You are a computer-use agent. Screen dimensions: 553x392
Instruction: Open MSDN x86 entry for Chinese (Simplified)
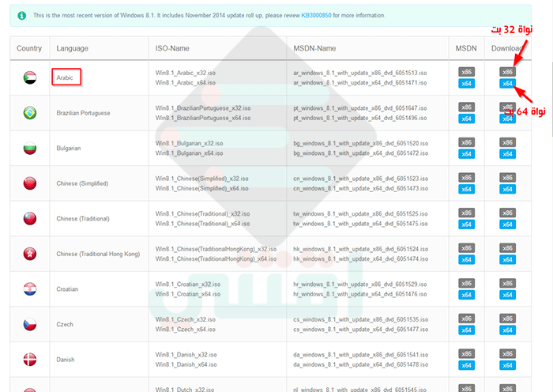point(467,178)
